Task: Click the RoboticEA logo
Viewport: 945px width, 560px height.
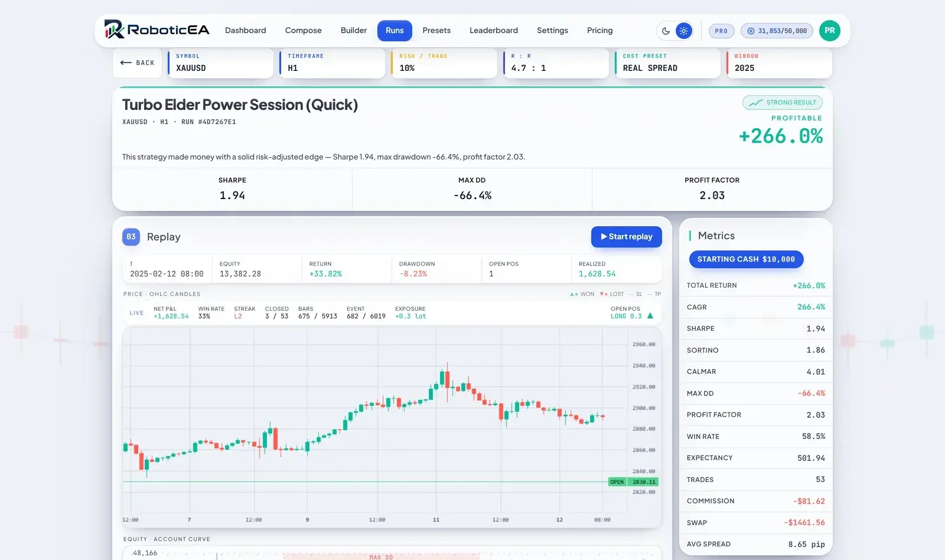Action: tap(157, 30)
